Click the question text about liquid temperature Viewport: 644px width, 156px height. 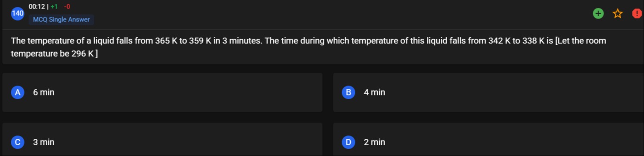[x=308, y=47]
